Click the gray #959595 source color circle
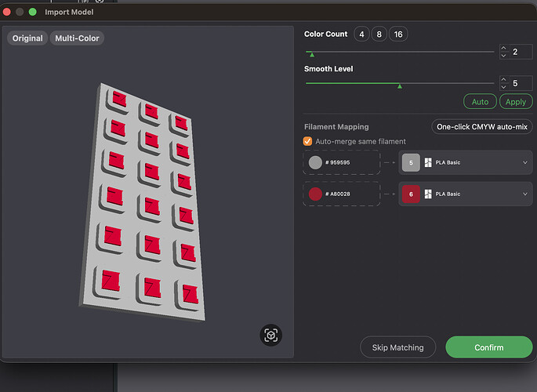This screenshot has width=537, height=392. click(x=315, y=162)
